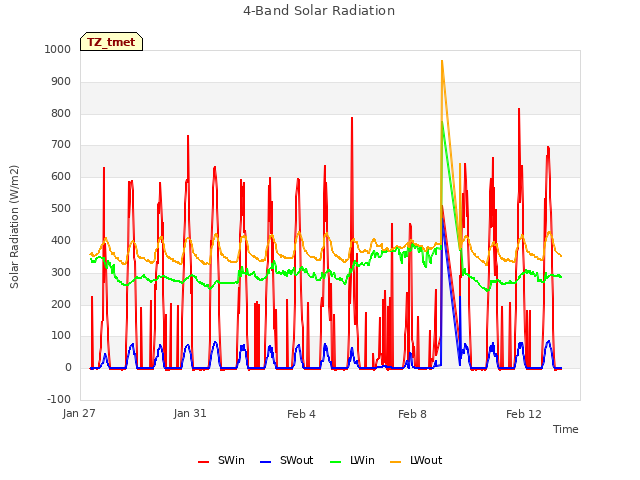Click the Jan 27 x-axis label
The image size is (640, 480).
[x=79, y=413]
